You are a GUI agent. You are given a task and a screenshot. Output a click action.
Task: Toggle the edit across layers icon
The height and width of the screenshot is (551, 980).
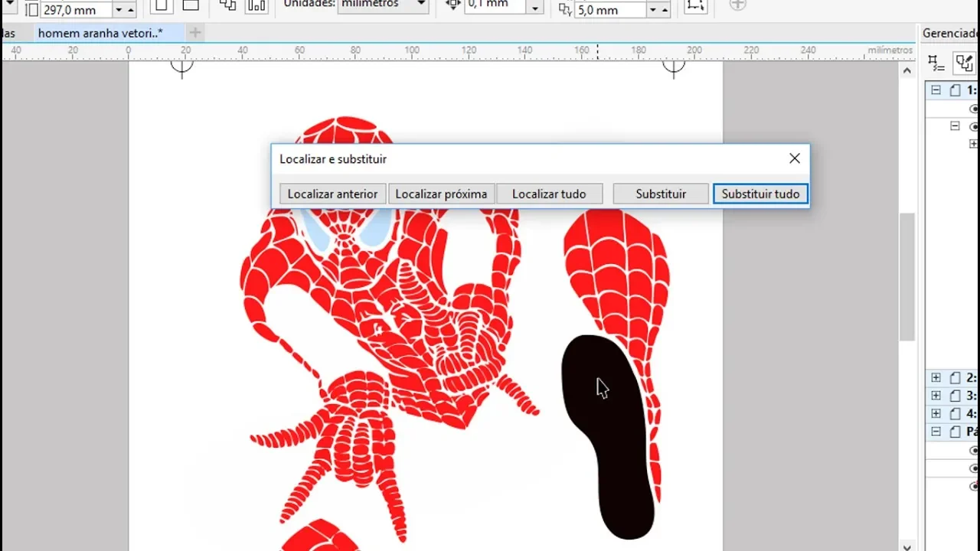click(963, 63)
